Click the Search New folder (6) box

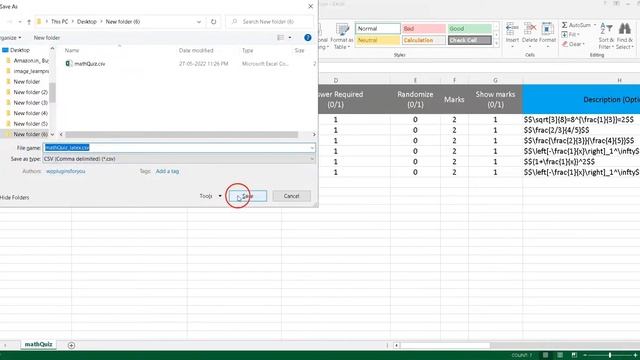click(269, 22)
